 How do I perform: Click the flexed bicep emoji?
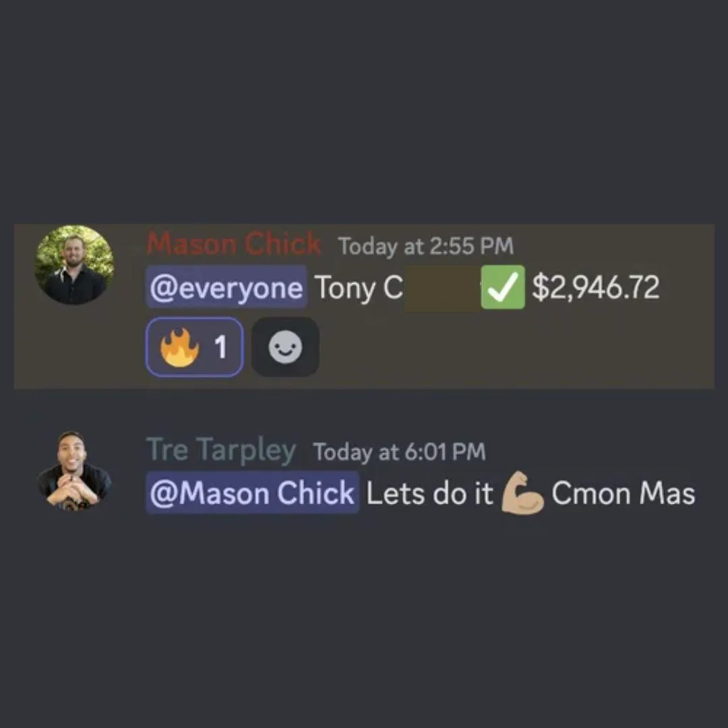[522, 493]
